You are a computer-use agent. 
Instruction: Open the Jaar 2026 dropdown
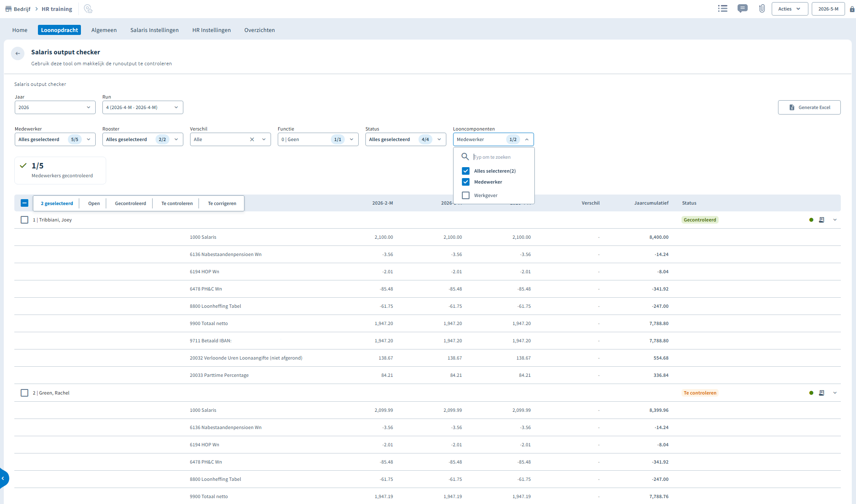point(55,107)
